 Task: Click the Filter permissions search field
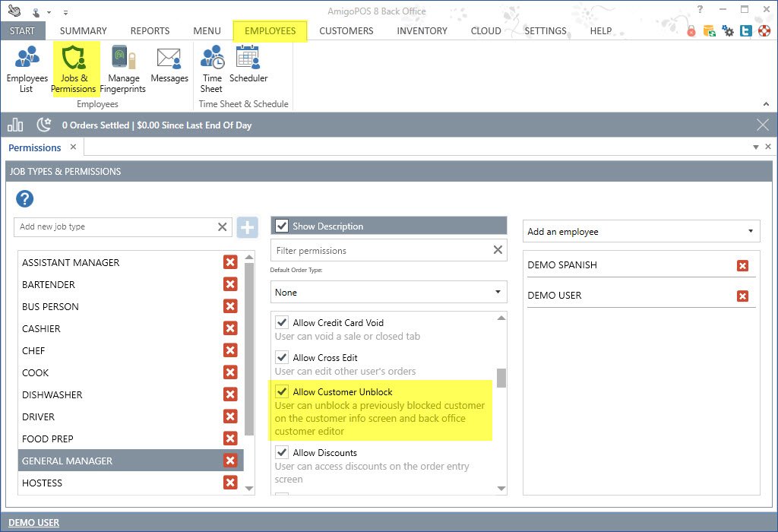click(x=380, y=250)
